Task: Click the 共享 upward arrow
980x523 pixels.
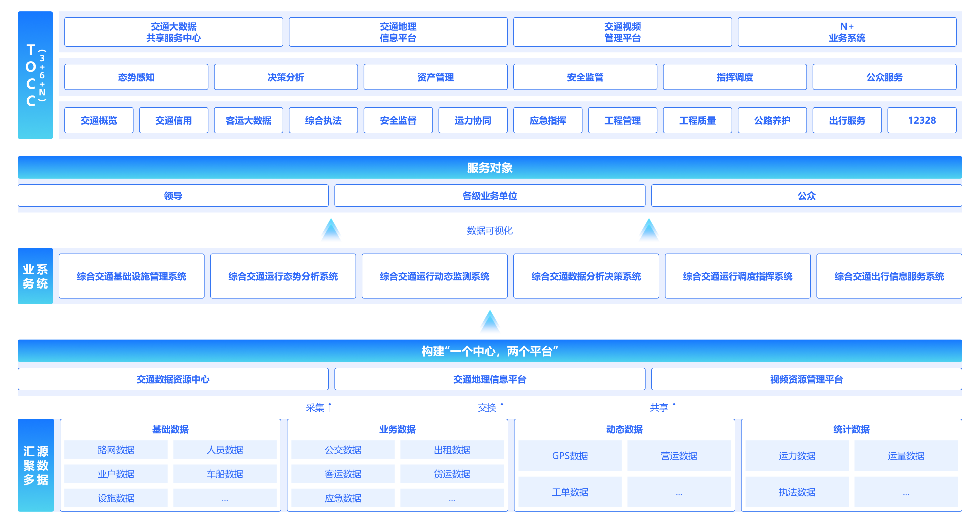Action: 674,407
